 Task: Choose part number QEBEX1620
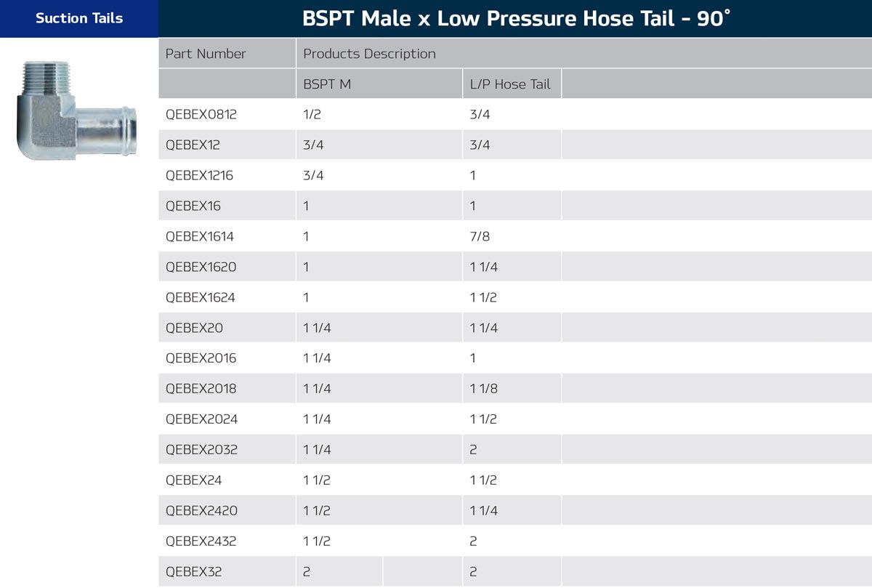click(201, 267)
